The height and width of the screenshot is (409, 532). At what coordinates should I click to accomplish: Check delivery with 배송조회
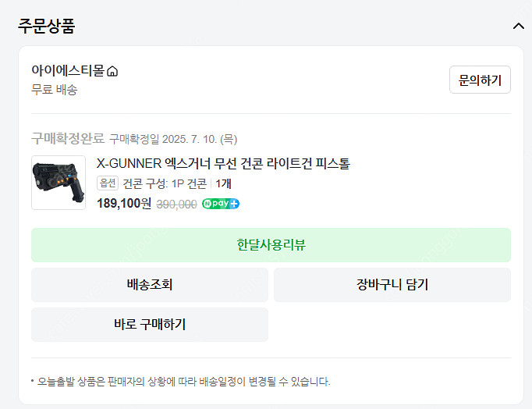click(150, 284)
